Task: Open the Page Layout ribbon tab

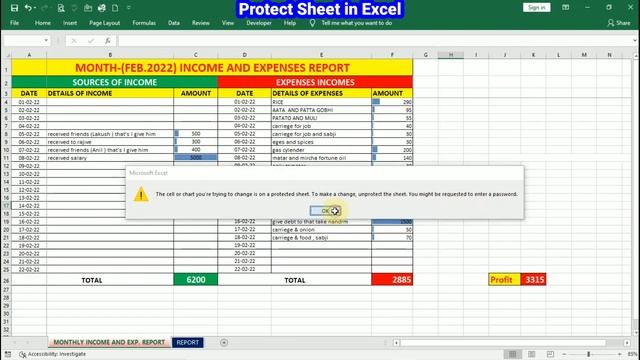Action: point(104,23)
